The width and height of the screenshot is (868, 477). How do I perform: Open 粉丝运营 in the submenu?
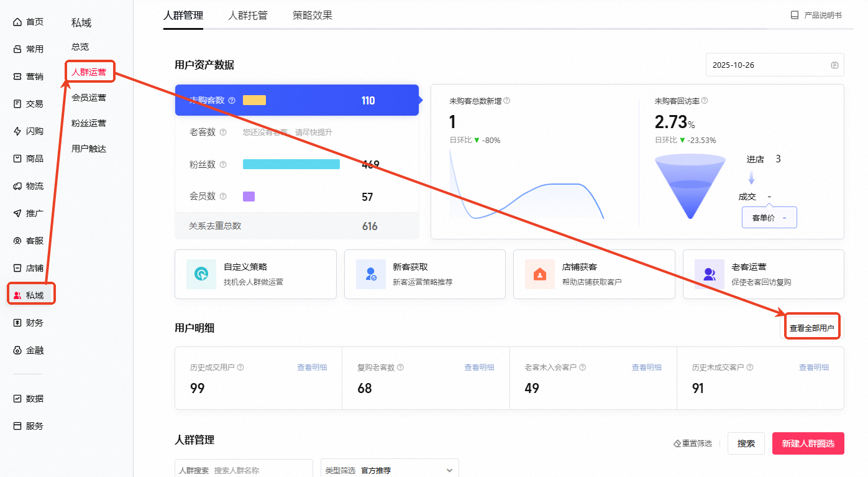[89, 123]
